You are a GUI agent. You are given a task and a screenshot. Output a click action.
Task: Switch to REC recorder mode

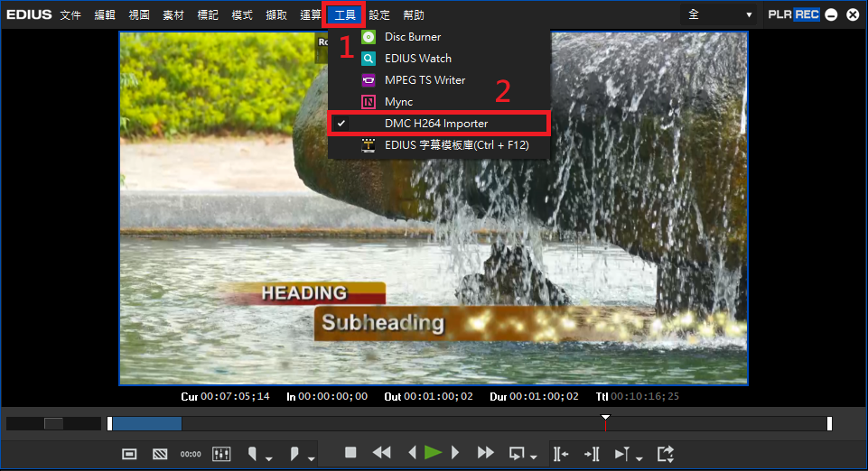(807, 14)
